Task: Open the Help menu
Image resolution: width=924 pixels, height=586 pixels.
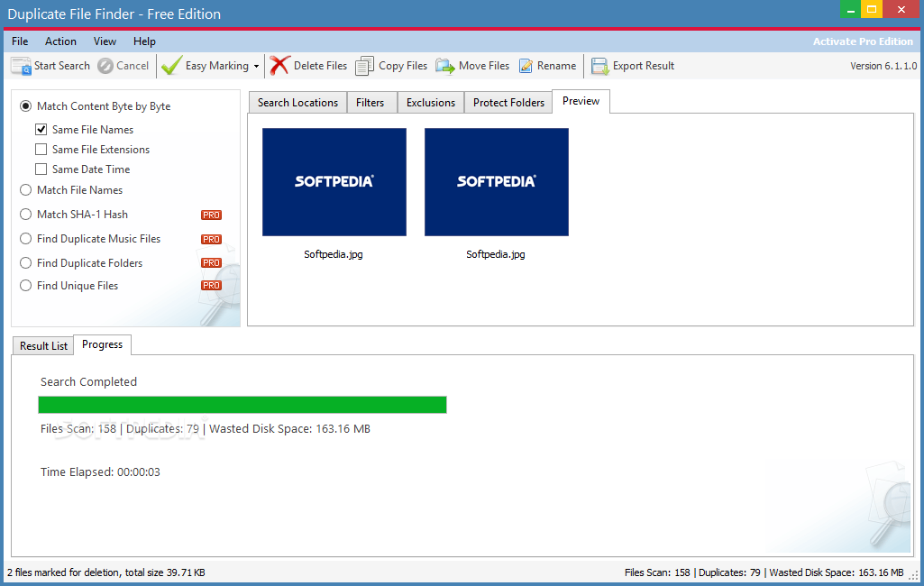Action: (x=144, y=41)
